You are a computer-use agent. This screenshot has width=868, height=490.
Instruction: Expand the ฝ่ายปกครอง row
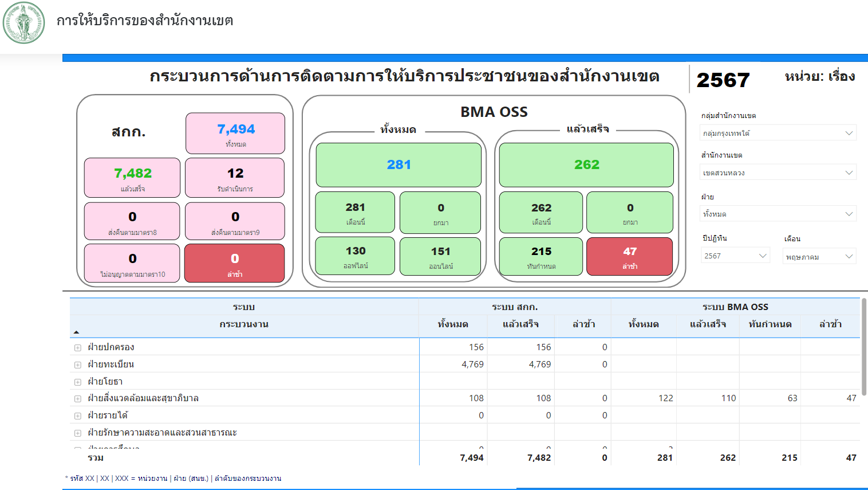click(78, 348)
